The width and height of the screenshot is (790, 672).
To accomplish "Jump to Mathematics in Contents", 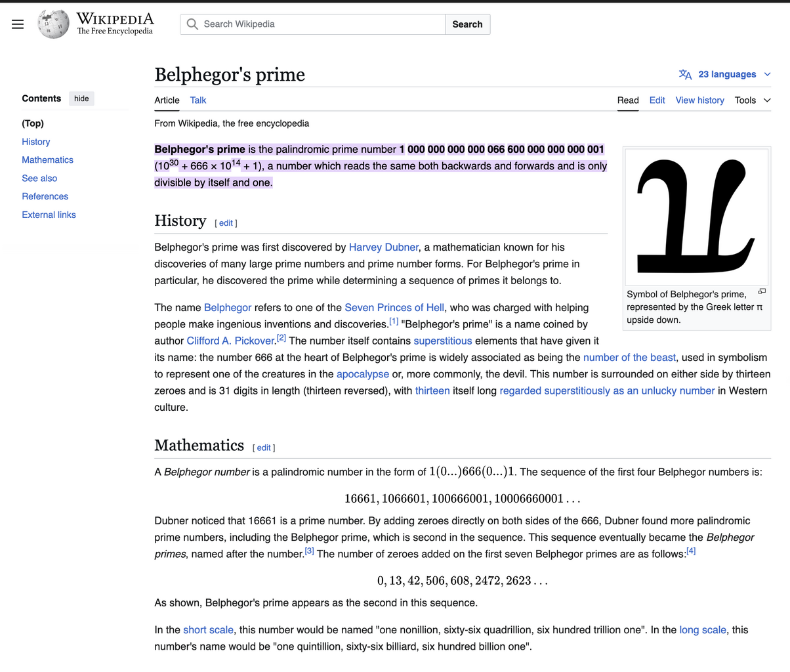I will click(47, 160).
